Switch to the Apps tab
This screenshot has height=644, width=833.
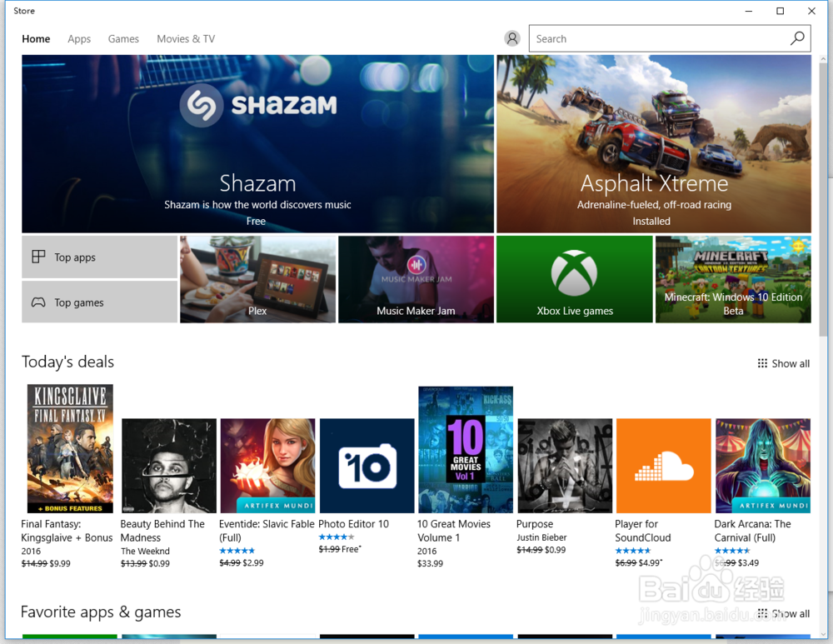tap(79, 39)
